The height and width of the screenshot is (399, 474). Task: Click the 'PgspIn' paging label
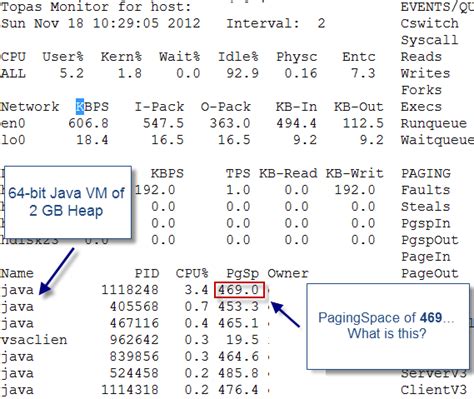click(x=426, y=223)
